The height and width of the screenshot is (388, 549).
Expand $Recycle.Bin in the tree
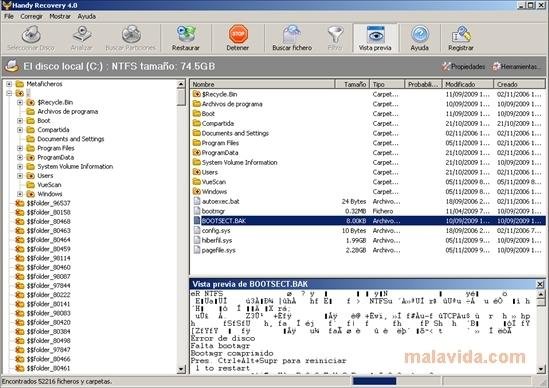tap(20, 102)
